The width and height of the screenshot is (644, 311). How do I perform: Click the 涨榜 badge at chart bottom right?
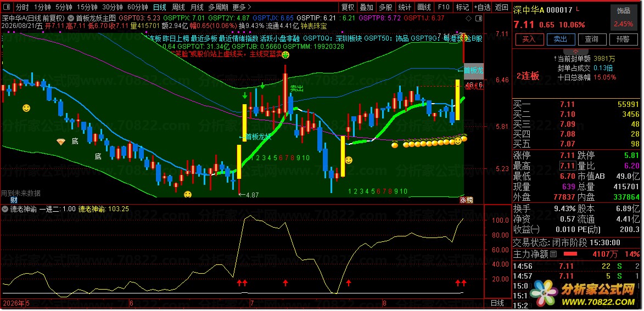[466, 200]
